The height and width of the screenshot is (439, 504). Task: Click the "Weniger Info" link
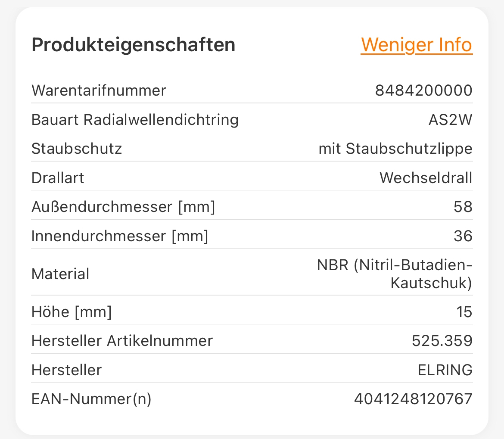pos(416,45)
